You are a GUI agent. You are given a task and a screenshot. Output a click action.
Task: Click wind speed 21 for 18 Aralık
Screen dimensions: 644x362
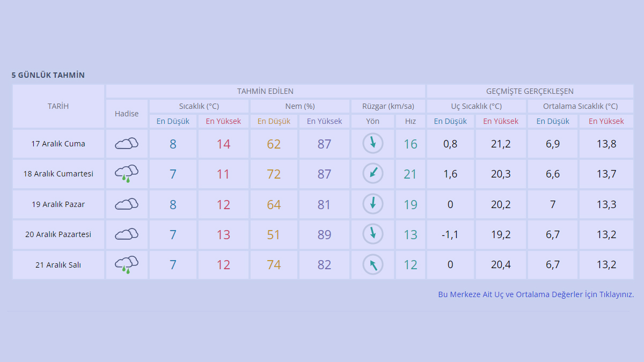click(x=410, y=174)
